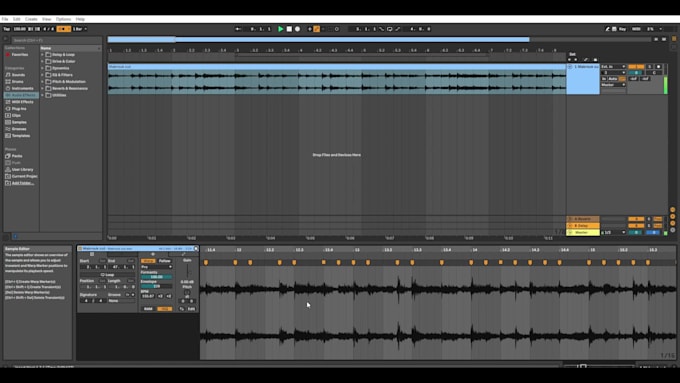Click the clip Edit button
680x383 pixels.
click(191, 309)
